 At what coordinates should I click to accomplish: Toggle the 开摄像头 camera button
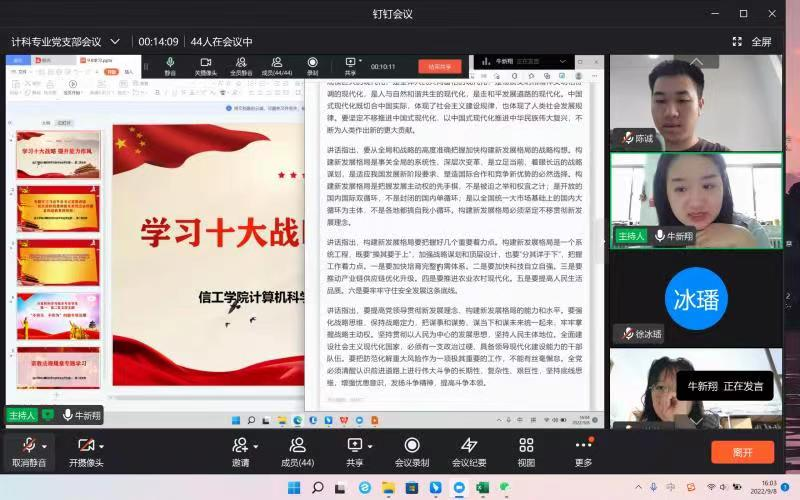pyautogui.click(x=85, y=446)
